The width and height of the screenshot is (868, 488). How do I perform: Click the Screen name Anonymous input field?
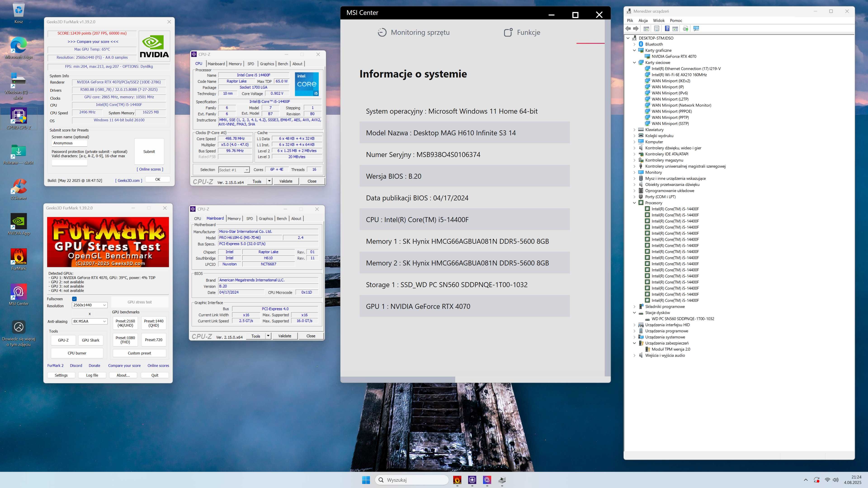(69, 143)
